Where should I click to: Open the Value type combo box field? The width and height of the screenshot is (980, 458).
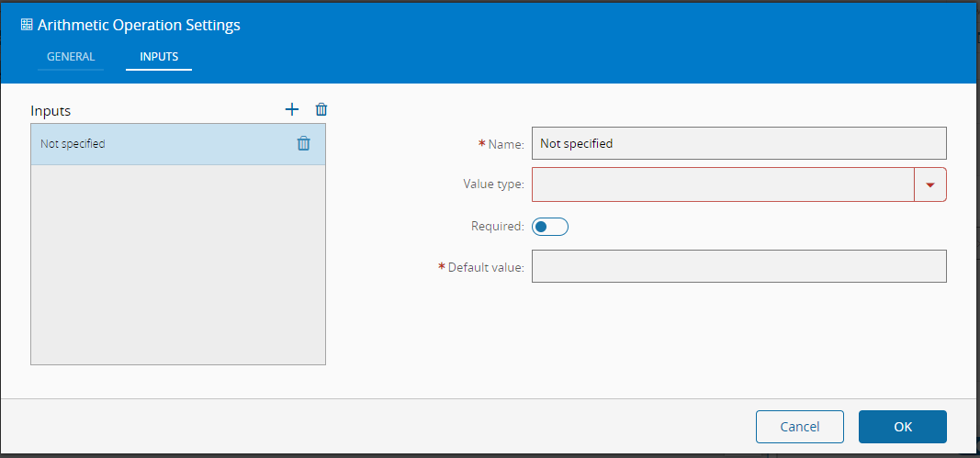(723, 184)
